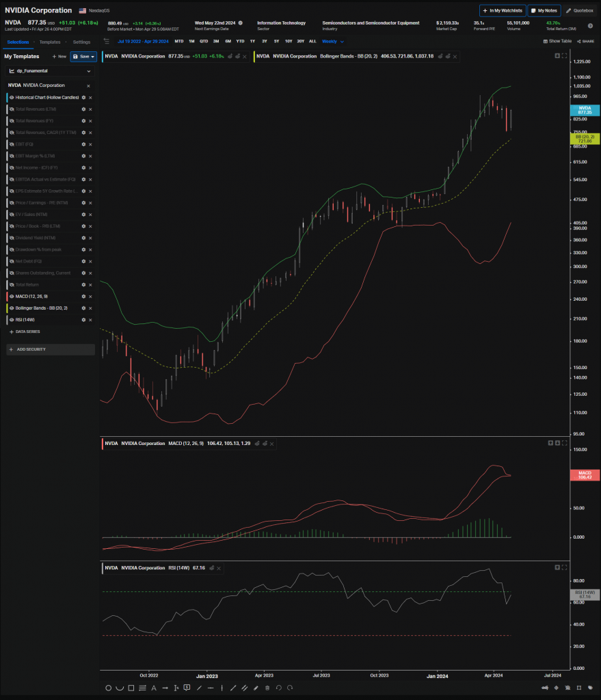Click the RSI (14W) axis value label
The width and height of the screenshot is (601, 700).
[585, 595]
